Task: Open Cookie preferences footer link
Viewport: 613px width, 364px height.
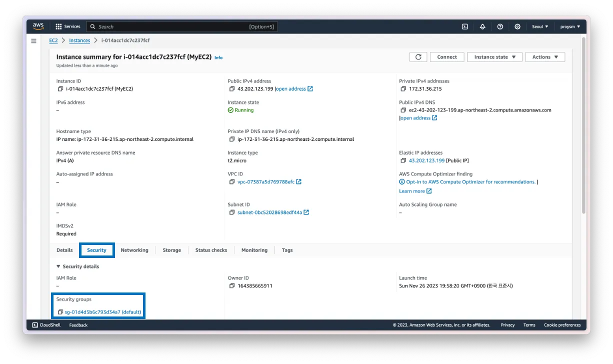Action: (x=562, y=325)
